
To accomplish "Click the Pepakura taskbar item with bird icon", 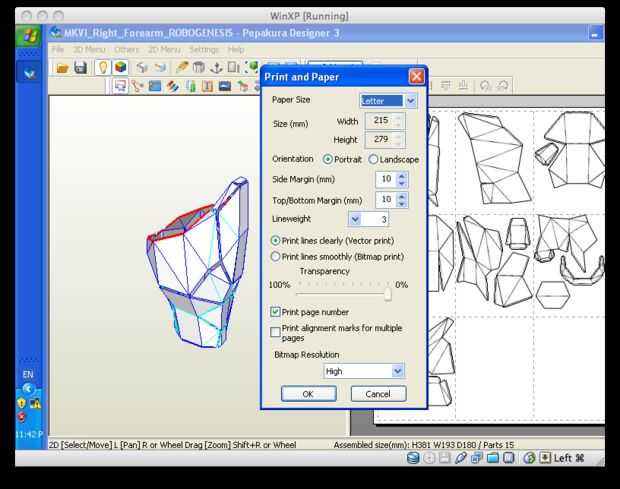I will coord(29,74).
